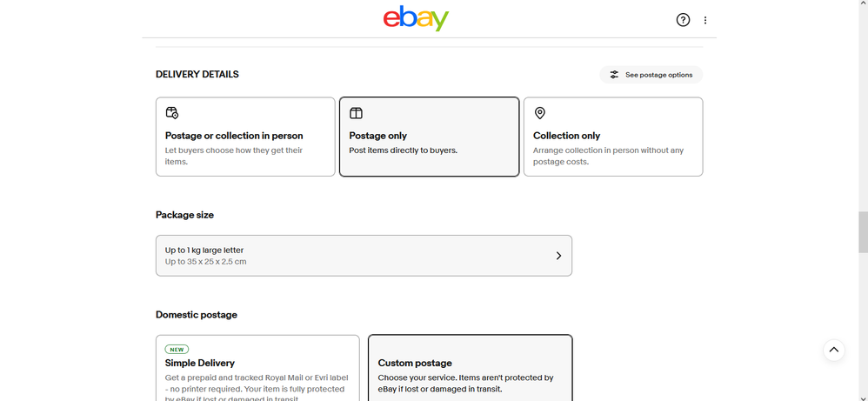Click the Postage only description text
The width and height of the screenshot is (868, 401).
click(403, 150)
